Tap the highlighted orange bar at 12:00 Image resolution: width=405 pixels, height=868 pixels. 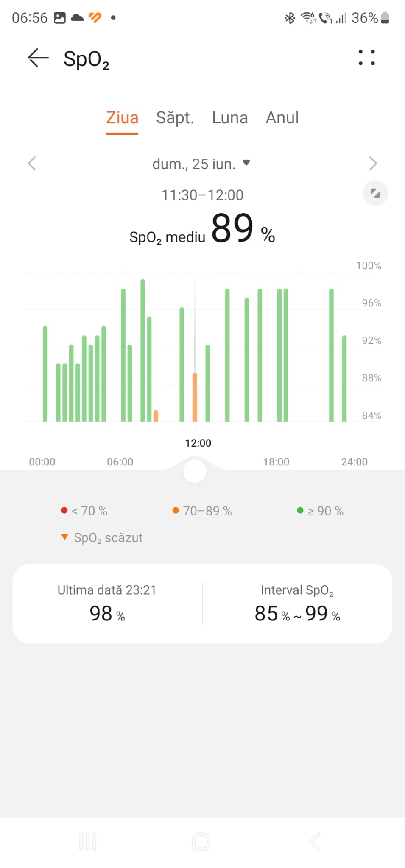195,397
